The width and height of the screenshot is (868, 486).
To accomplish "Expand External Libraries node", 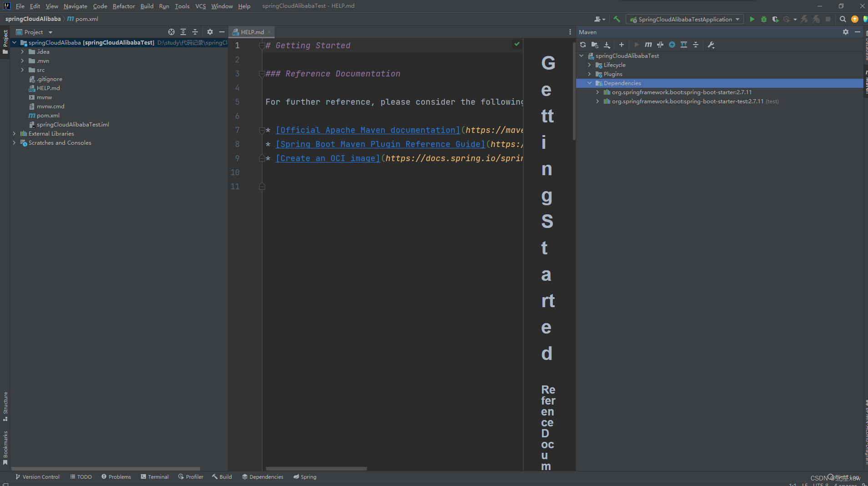I will (14, 134).
